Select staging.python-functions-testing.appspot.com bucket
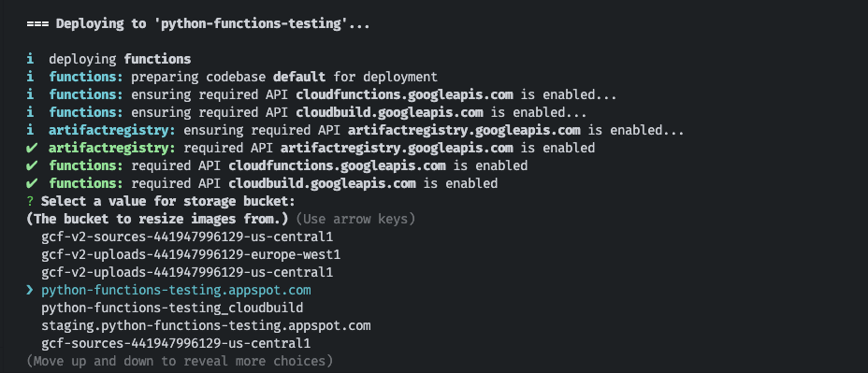 [206, 325]
